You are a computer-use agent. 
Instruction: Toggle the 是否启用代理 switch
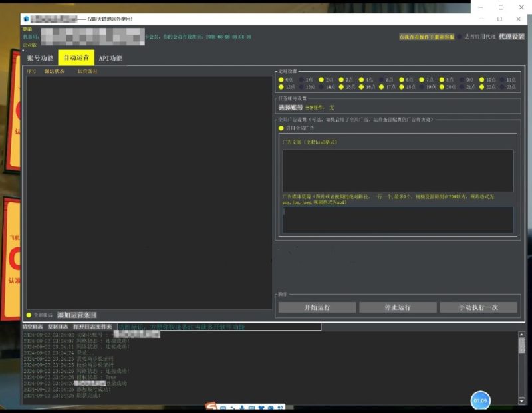point(460,37)
